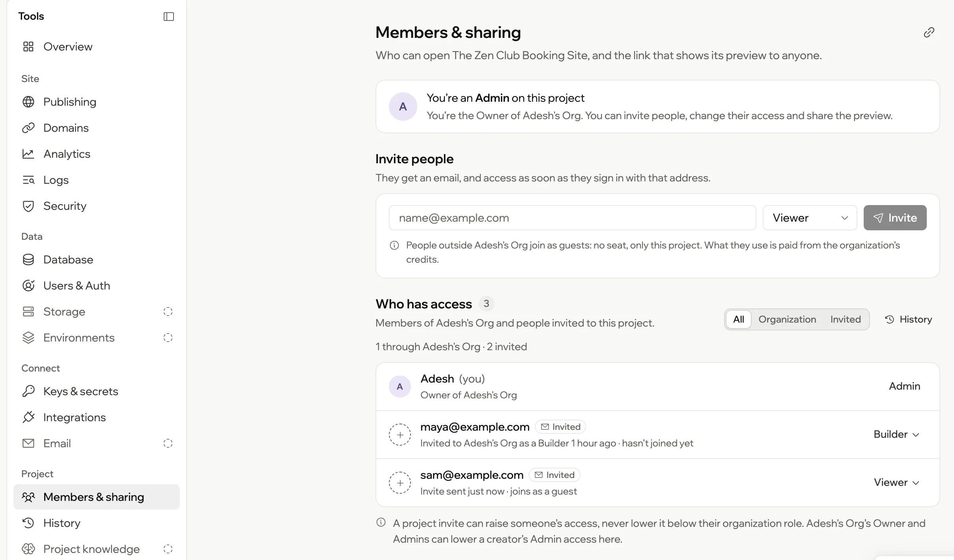This screenshot has width=954, height=560.
Task: Switch to the Organization filter tab
Action: click(x=787, y=319)
